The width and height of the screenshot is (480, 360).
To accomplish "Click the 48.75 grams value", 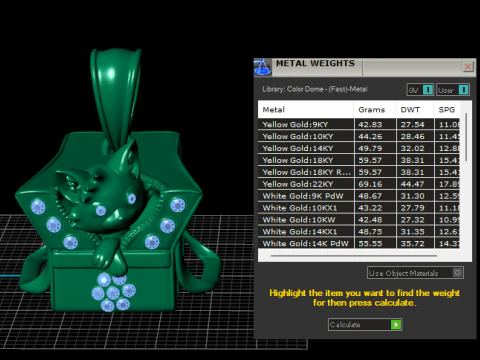I will [x=370, y=232].
